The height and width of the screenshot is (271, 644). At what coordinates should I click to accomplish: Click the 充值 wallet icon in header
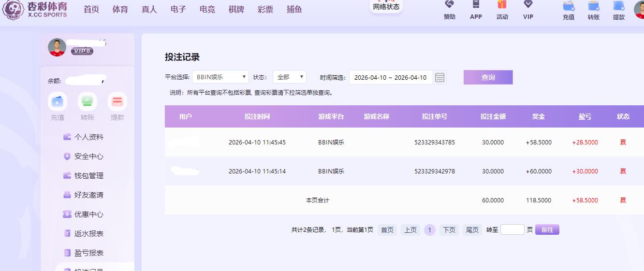(x=569, y=6)
